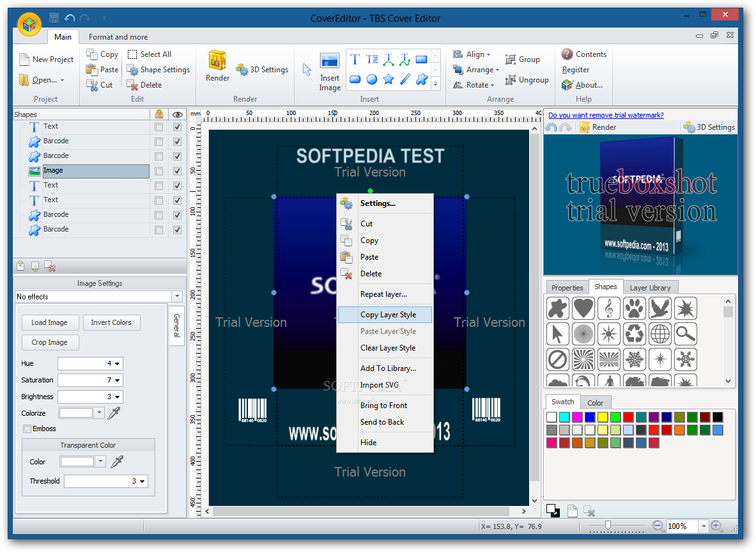The image size is (756, 552).
Task: Click the Invert Colors button
Action: click(x=111, y=322)
